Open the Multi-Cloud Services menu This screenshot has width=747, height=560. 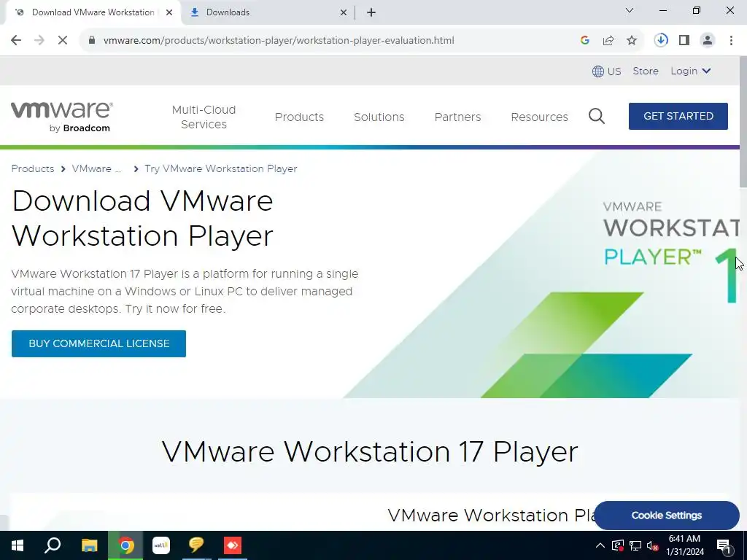(x=204, y=117)
